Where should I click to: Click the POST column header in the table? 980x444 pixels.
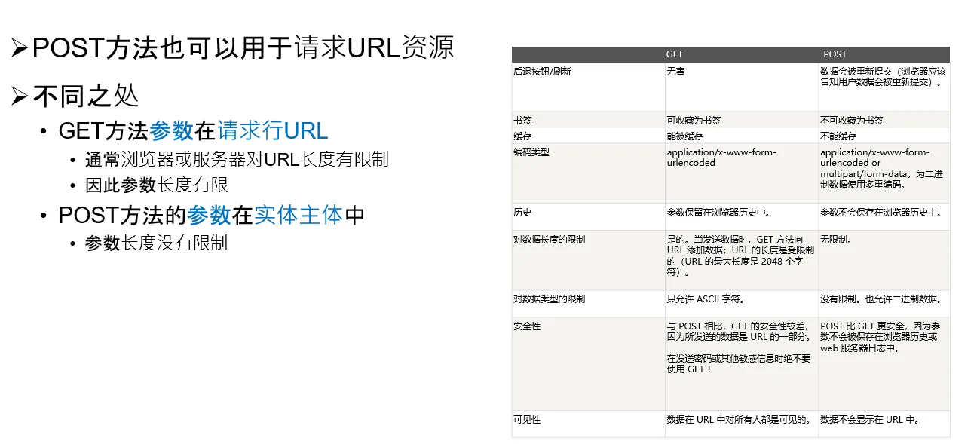[x=835, y=54]
